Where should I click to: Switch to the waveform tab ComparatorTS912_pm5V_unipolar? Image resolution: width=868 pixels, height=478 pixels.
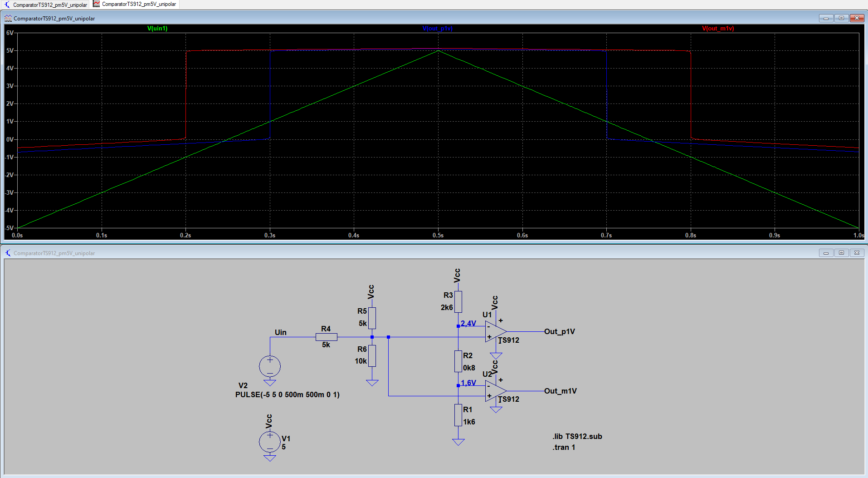(135, 4)
